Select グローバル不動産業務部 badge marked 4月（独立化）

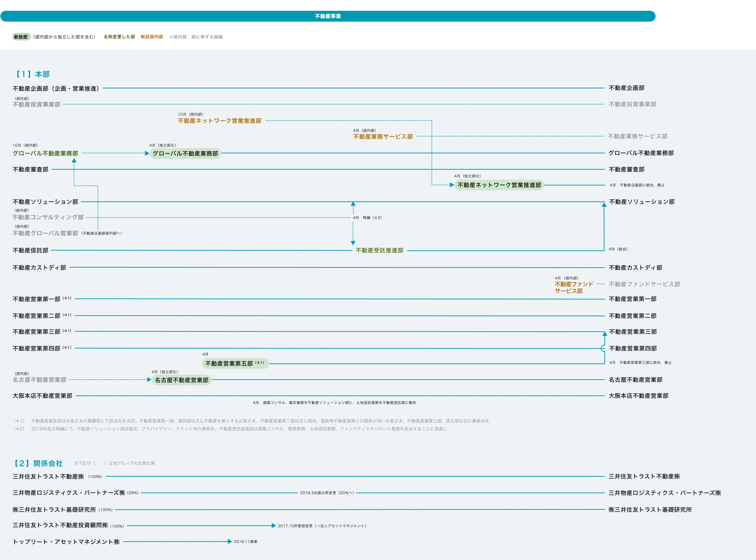coord(185,153)
